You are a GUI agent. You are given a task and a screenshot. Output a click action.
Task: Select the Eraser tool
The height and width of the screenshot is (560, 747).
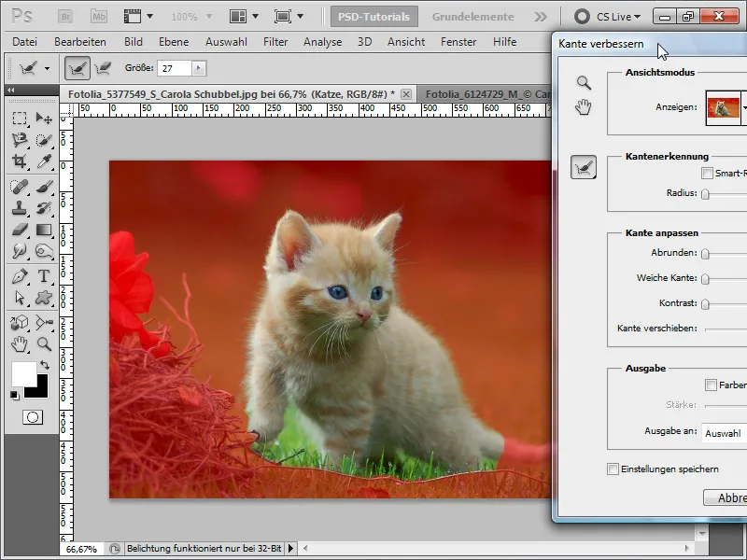point(20,230)
